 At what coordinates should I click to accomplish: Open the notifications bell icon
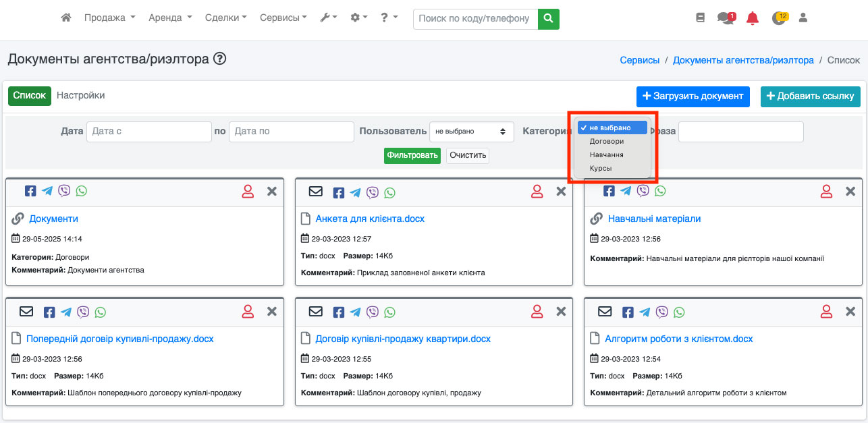(x=753, y=18)
